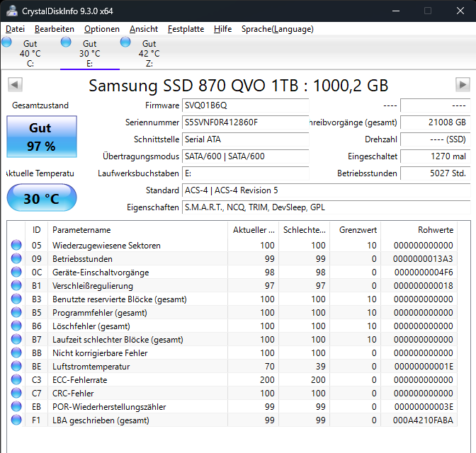Click the Seriennummer field
This screenshot has height=453, width=476.
245,122
